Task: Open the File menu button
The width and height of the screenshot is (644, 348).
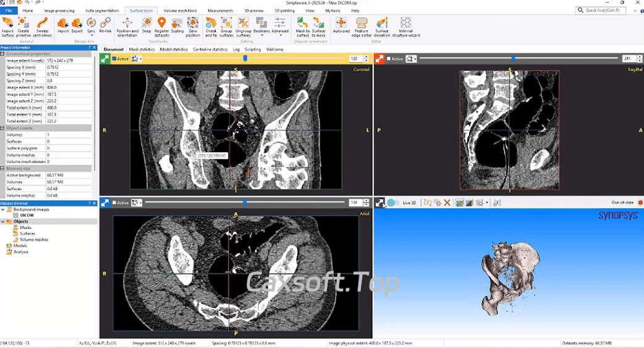Action: [x=9, y=11]
